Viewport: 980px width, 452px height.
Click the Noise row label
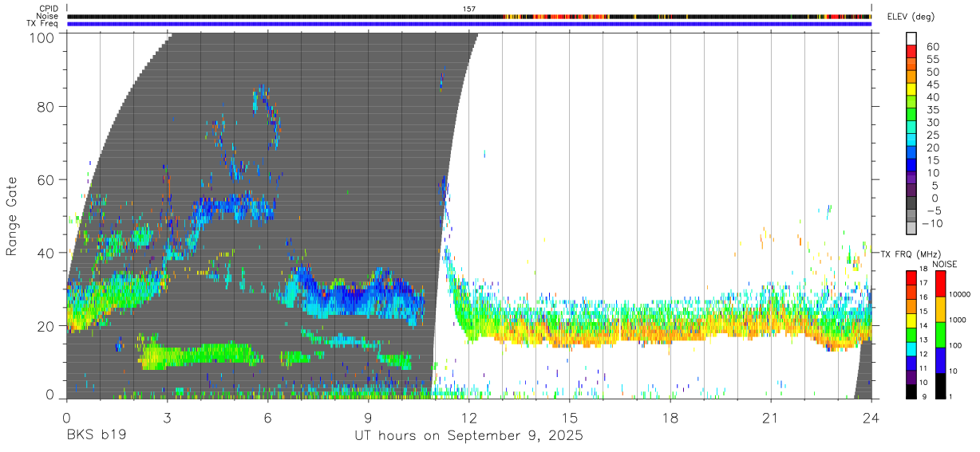(x=47, y=16)
